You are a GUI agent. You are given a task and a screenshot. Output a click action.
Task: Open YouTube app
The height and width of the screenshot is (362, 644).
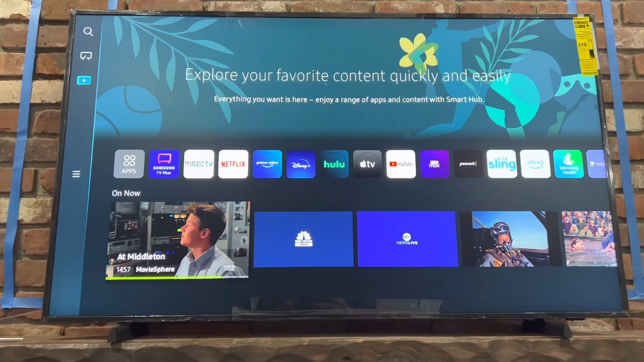click(401, 164)
